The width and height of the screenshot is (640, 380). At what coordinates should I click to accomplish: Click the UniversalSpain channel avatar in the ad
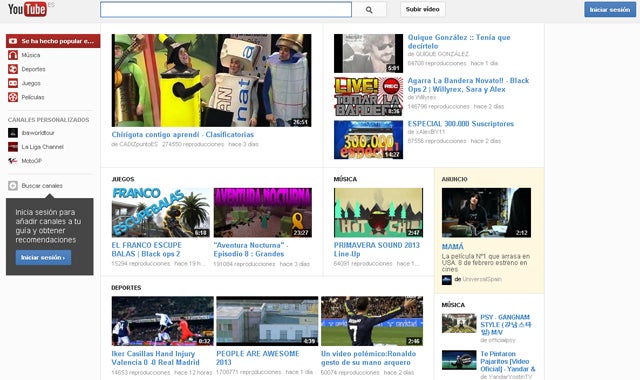click(x=447, y=280)
